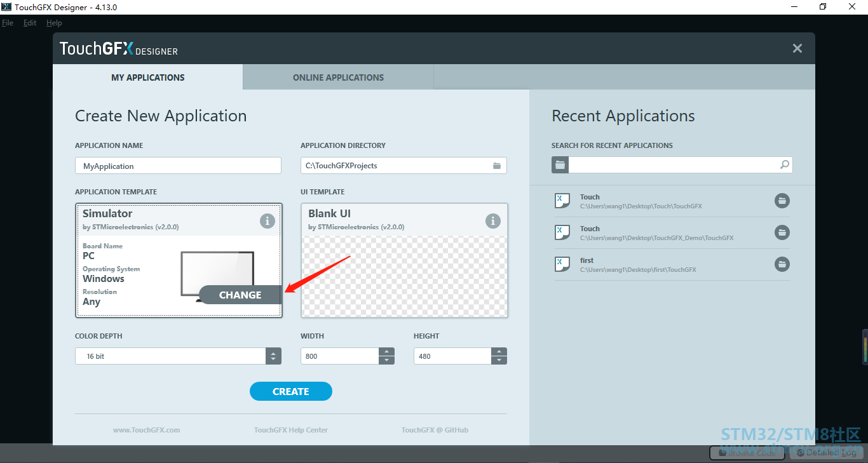
Task: Decrease the Height value with down arrow
Action: click(499, 361)
